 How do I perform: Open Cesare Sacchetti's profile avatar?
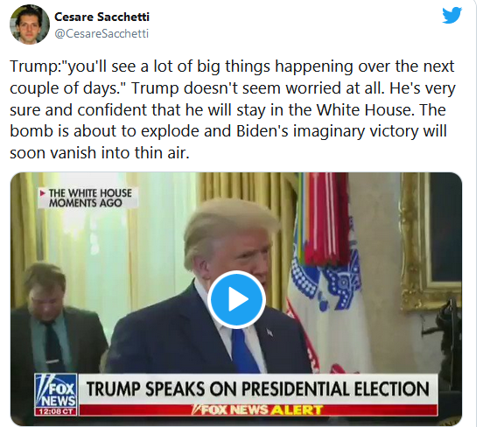(x=30, y=24)
